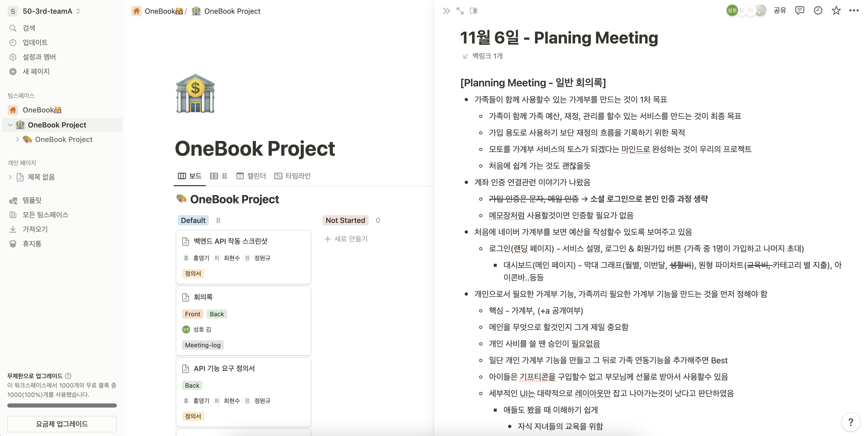
Task: Expand the nested OneBook Project subpage
Action: tap(18, 139)
